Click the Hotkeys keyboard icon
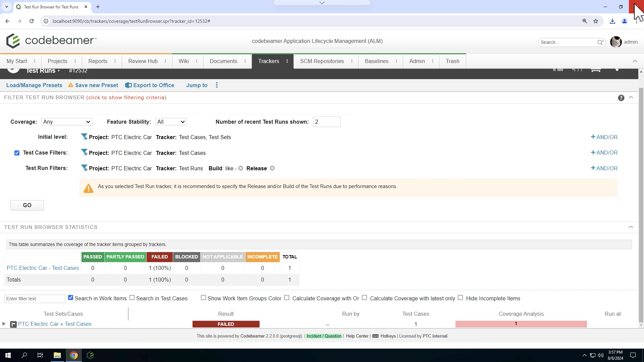Viewport: 644px width, 362px height. click(x=375, y=336)
